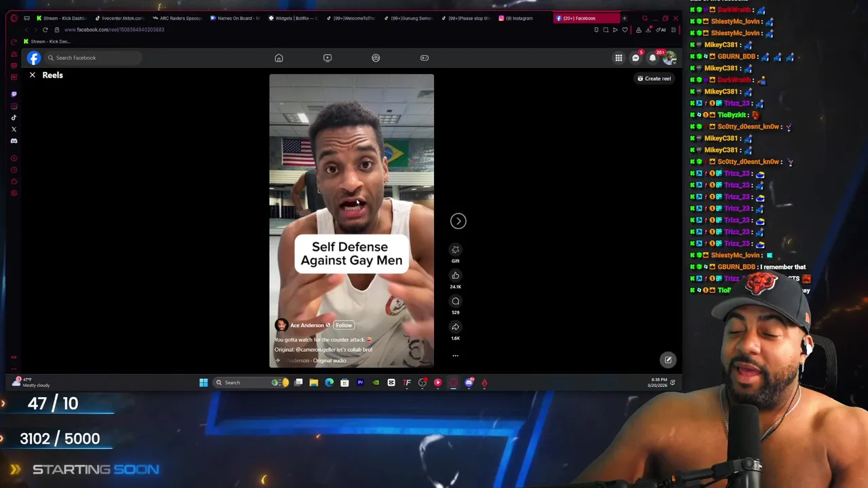The image size is (868, 488).
Task: Open the Facebook Video tab icon
Action: 328,58
